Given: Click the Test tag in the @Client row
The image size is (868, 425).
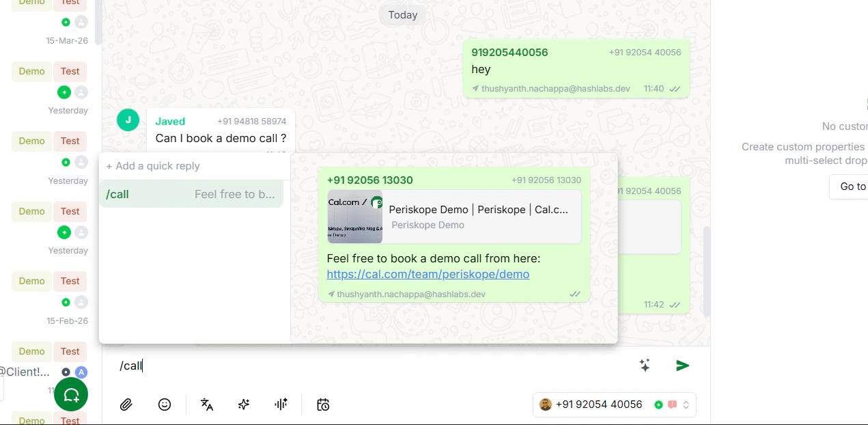Looking at the screenshot, I should tap(70, 351).
